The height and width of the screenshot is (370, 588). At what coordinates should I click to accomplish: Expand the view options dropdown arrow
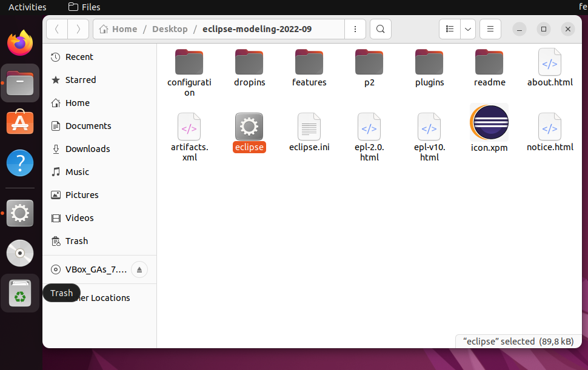[x=467, y=29]
